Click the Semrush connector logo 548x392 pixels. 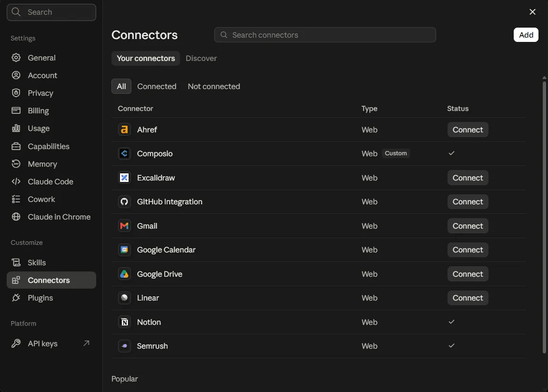pos(124,346)
